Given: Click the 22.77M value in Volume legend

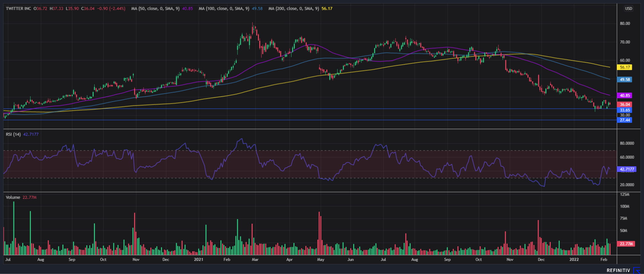Looking at the screenshot, I should point(30,197).
